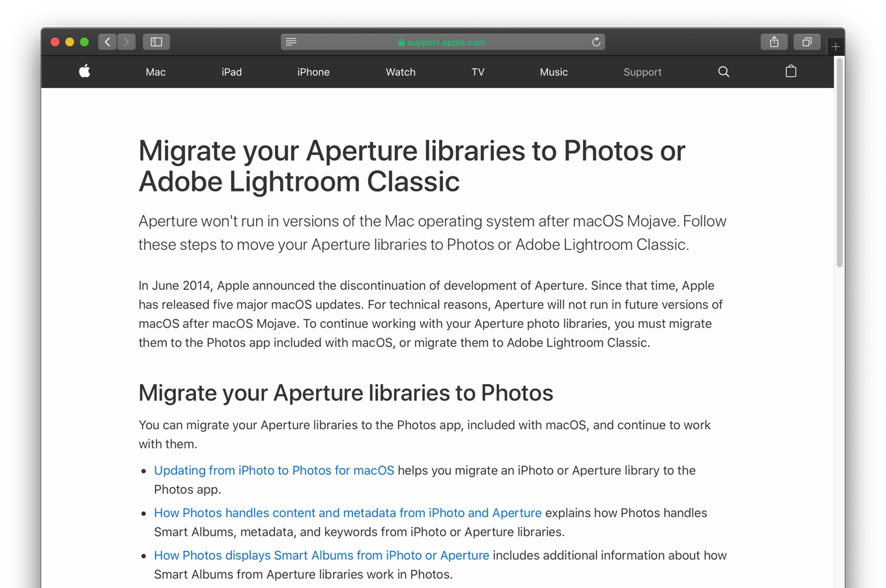This screenshot has width=886, height=588.
Task: Show all tabs overview icon
Action: coord(807,42)
